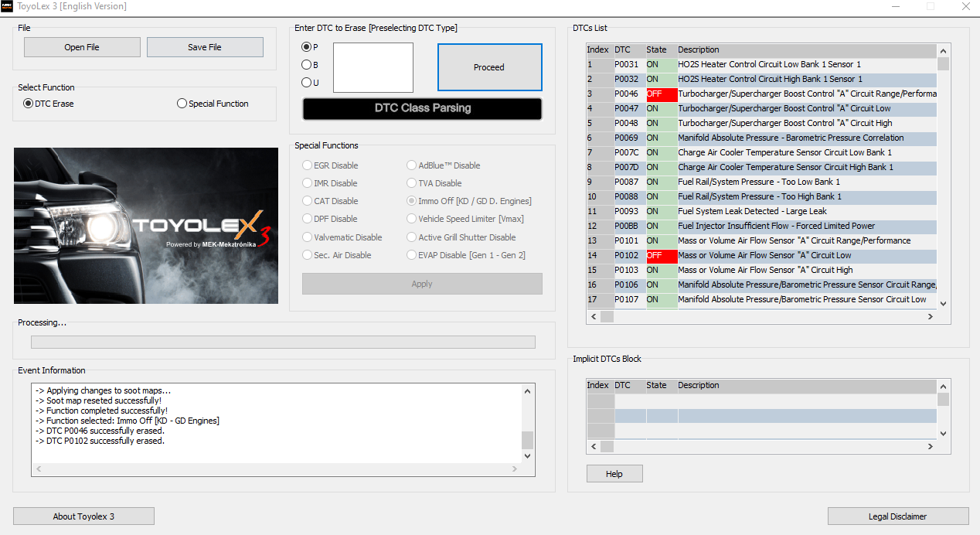Click DTCs List horizontal scroll right arrow
Screen dimensions: 980x535
click(930, 316)
